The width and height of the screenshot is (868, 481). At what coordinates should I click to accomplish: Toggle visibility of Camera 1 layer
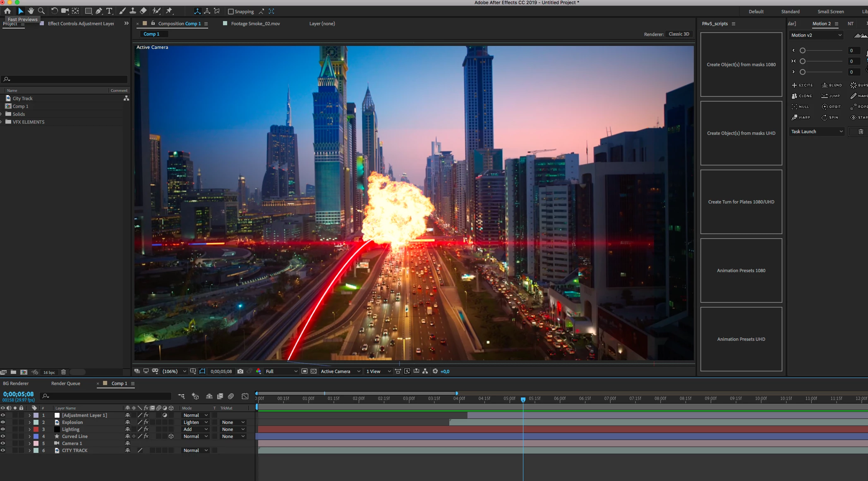(3, 443)
